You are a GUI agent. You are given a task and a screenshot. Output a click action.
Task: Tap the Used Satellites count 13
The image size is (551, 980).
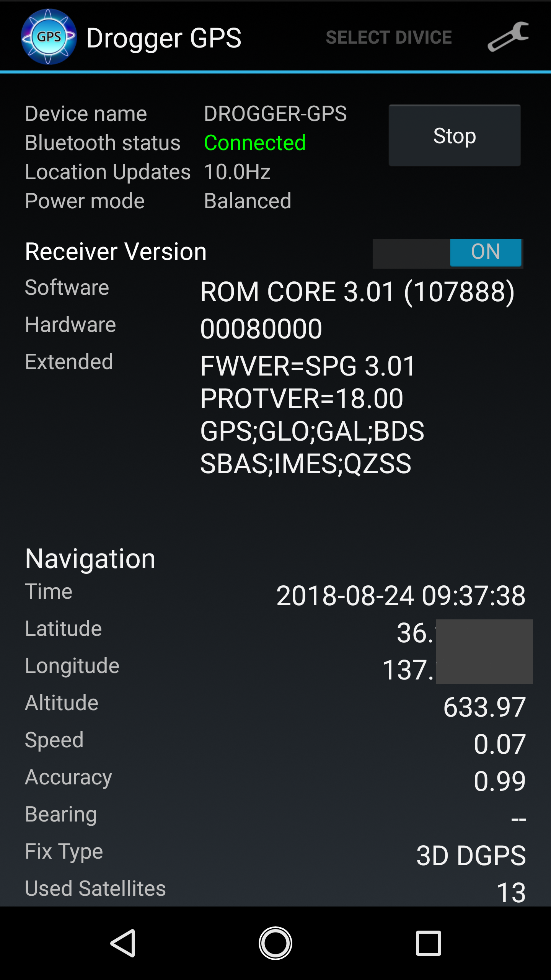[x=511, y=893]
